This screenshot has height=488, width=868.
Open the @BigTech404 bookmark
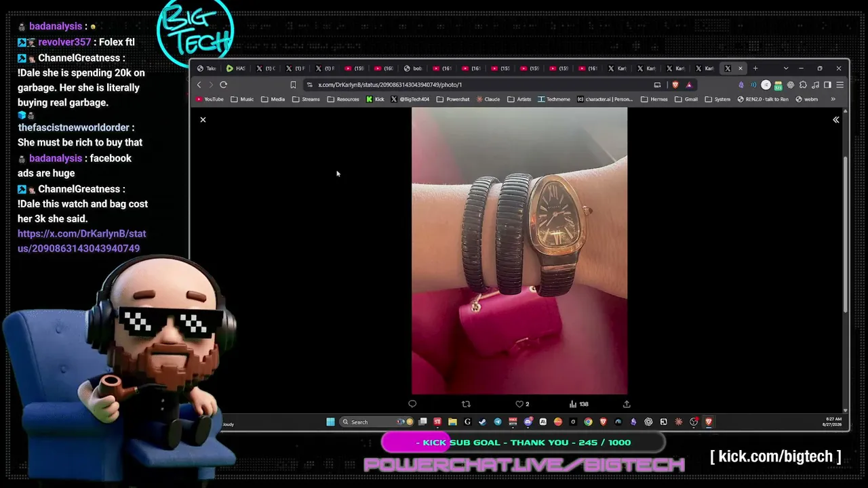click(x=410, y=99)
